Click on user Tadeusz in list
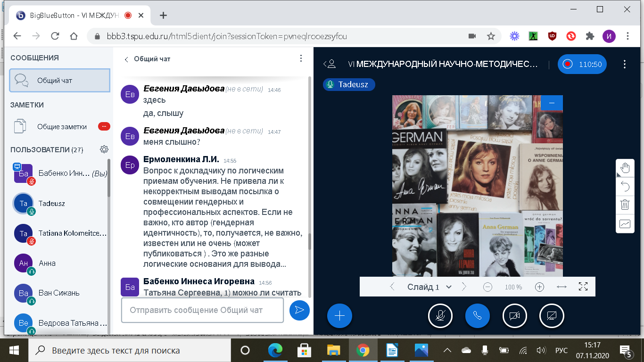The image size is (644, 362). click(x=52, y=204)
